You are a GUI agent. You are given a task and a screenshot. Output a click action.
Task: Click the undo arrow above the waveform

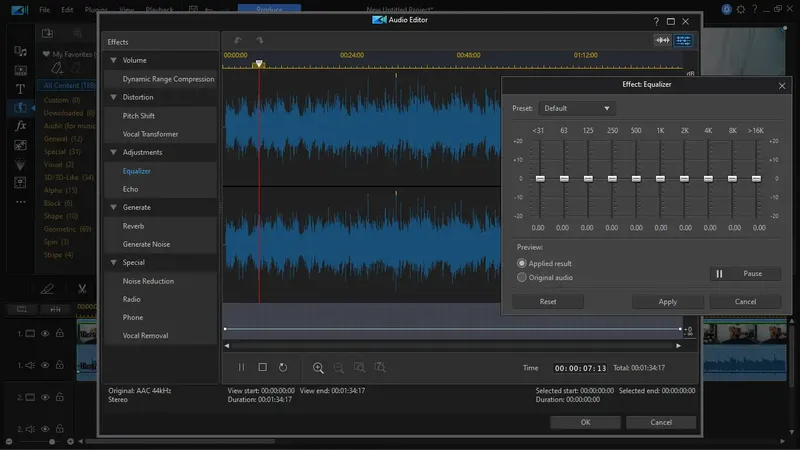(237, 40)
